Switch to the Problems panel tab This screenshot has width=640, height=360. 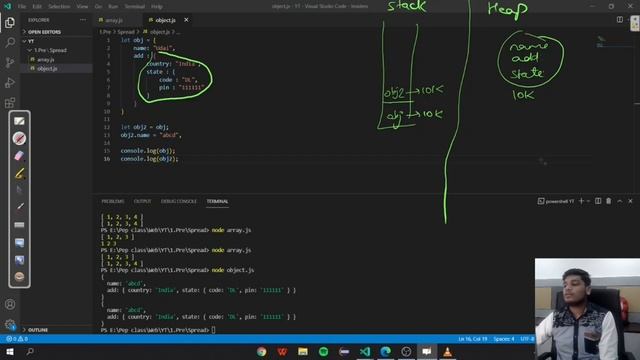[113, 201]
